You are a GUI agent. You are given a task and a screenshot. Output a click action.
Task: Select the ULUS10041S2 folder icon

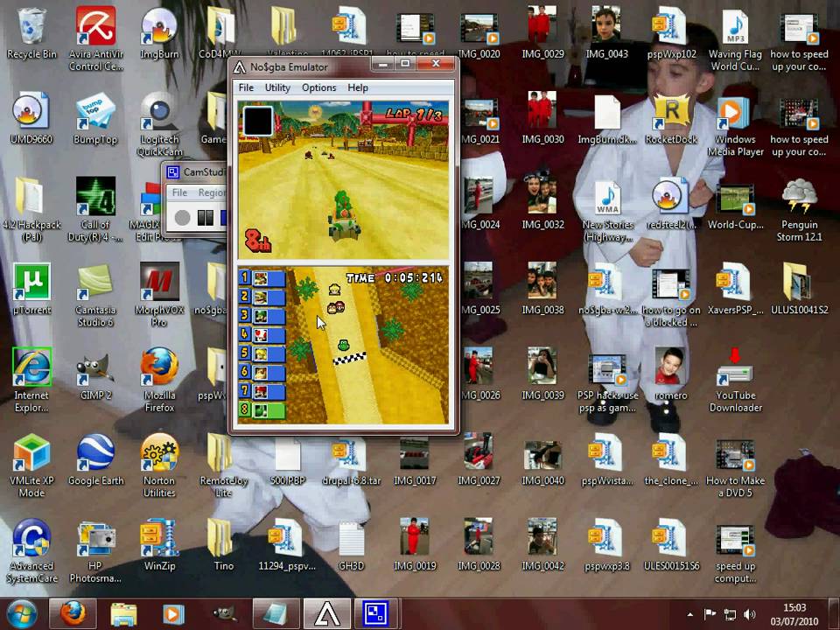799,289
